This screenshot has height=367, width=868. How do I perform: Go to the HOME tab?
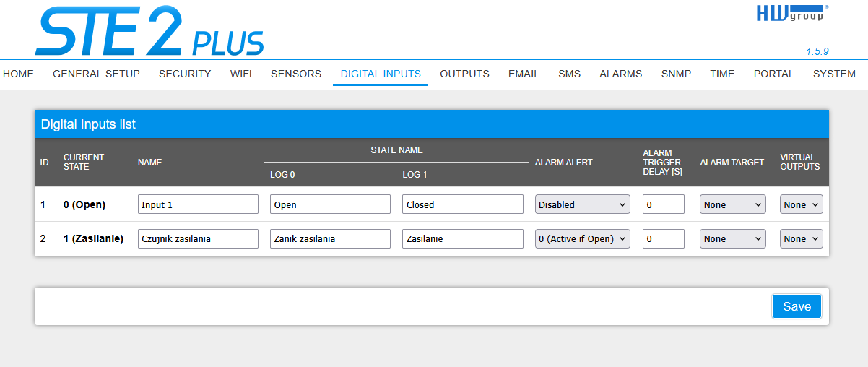19,74
